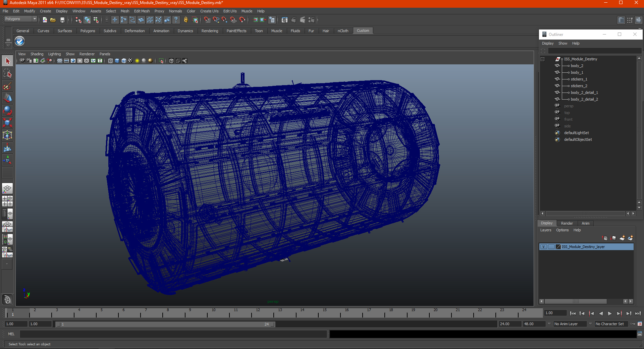Select the arrow Select Tool in toolbox
The width and height of the screenshot is (644, 349).
(7, 61)
